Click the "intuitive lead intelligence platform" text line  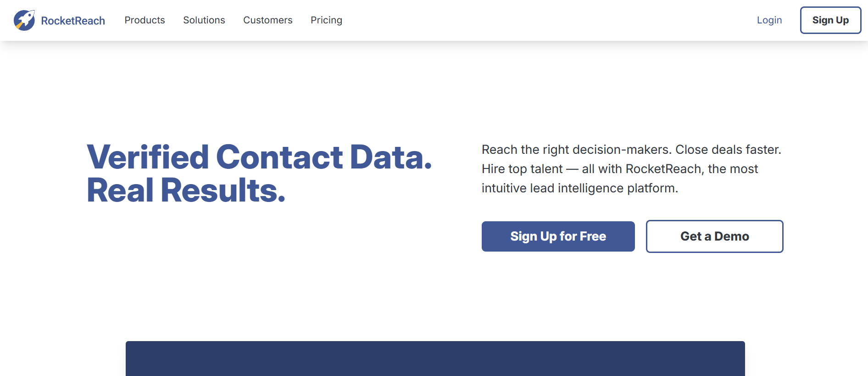(x=579, y=188)
